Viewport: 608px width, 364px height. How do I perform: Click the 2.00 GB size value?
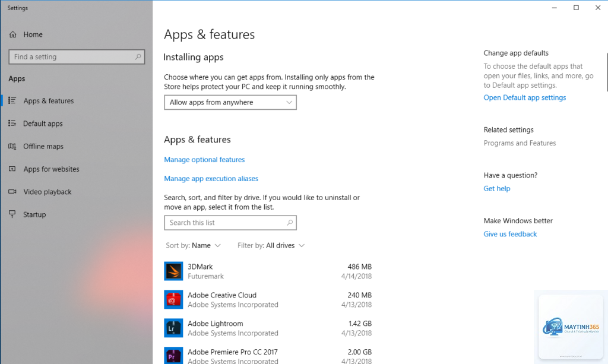pos(359,352)
